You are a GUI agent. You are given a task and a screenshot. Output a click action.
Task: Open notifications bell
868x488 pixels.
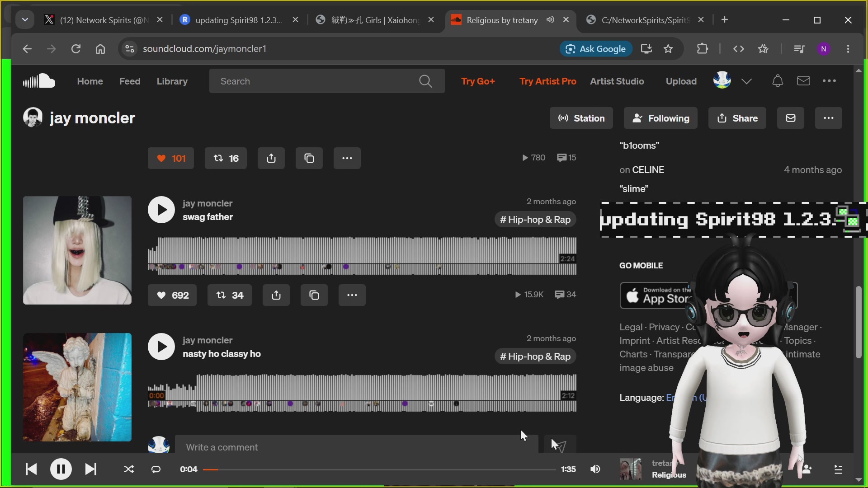tap(778, 81)
